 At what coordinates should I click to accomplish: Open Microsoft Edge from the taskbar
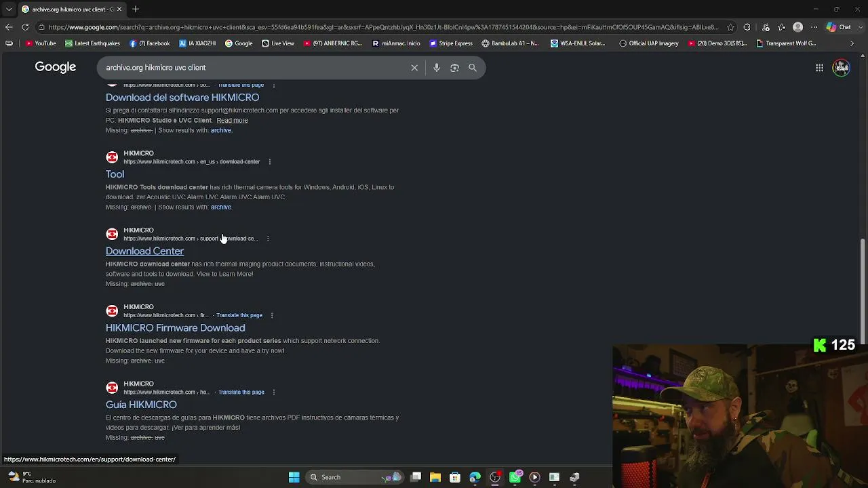click(475, 477)
